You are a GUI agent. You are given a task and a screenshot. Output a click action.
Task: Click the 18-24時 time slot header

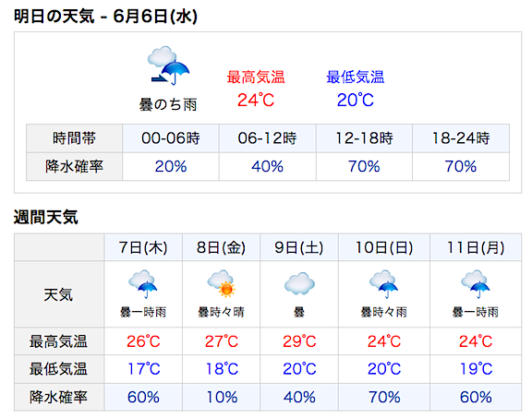click(461, 138)
